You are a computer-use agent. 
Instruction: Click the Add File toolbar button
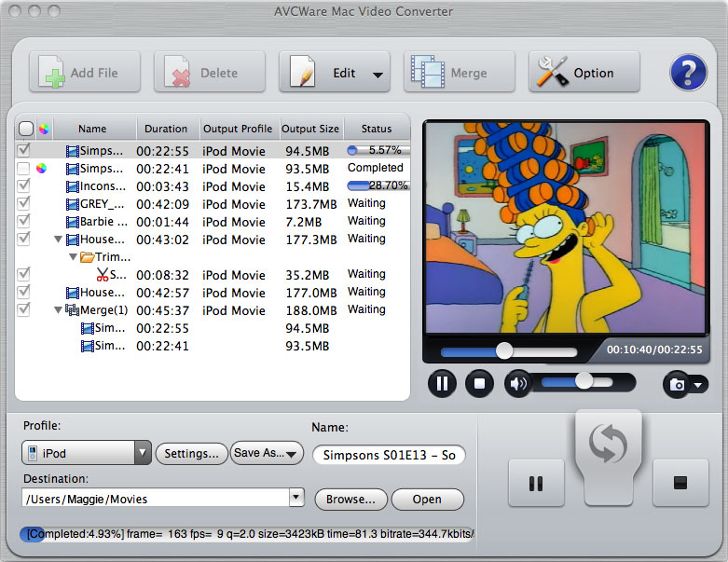[85, 72]
